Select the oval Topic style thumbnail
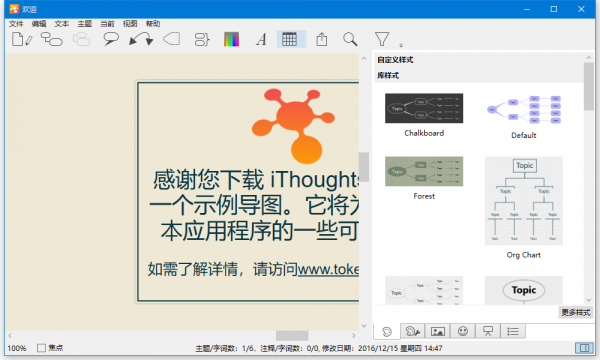 coord(523,290)
